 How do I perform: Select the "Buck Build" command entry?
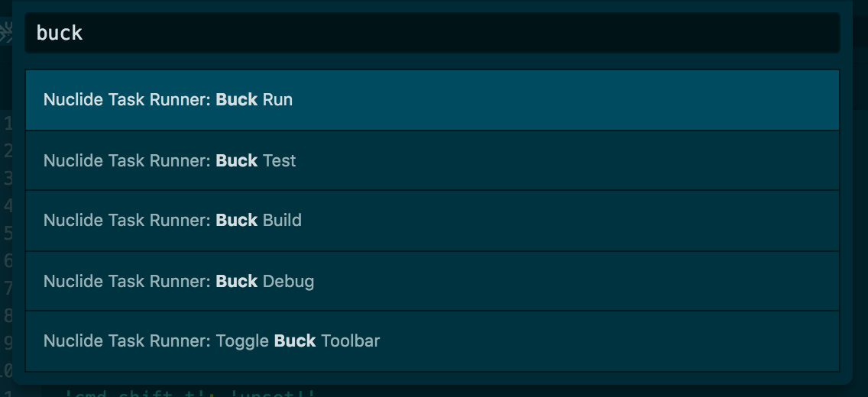[x=432, y=221]
